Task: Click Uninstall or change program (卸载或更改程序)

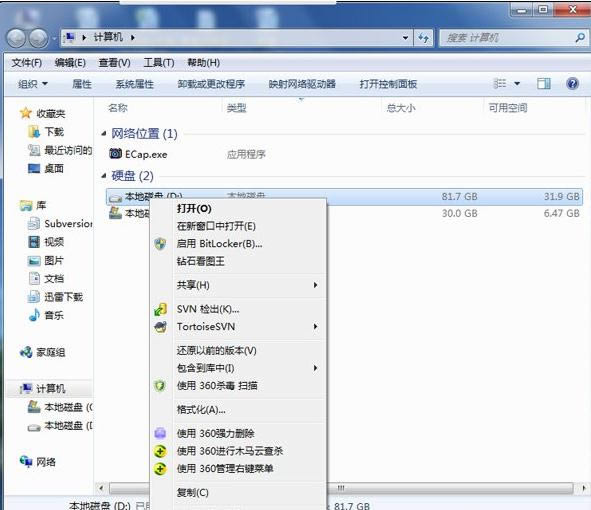Action: [x=211, y=84]
